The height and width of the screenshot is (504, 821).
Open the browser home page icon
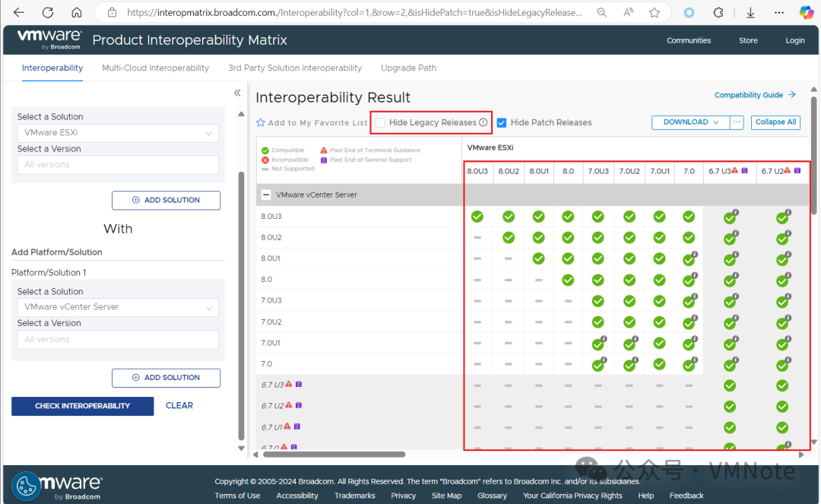77,13
